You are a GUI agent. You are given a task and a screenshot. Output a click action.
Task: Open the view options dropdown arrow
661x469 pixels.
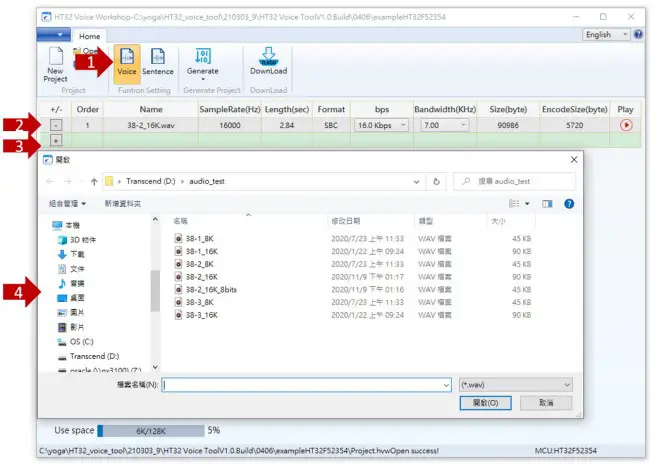tap(527, 204)
